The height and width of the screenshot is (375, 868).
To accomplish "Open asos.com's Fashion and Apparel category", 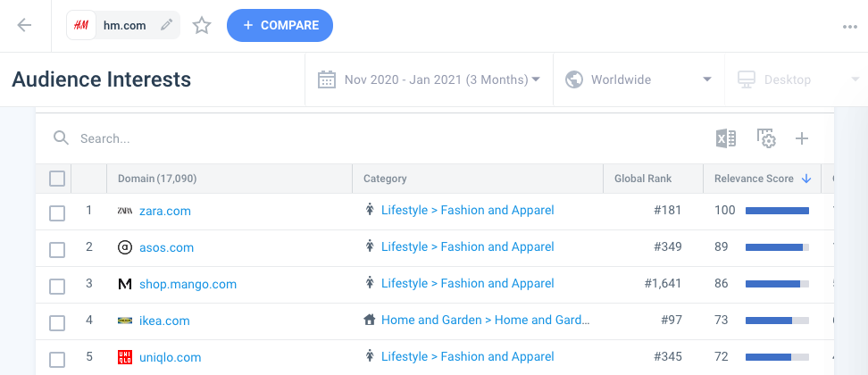I will (x=468, y=246).
